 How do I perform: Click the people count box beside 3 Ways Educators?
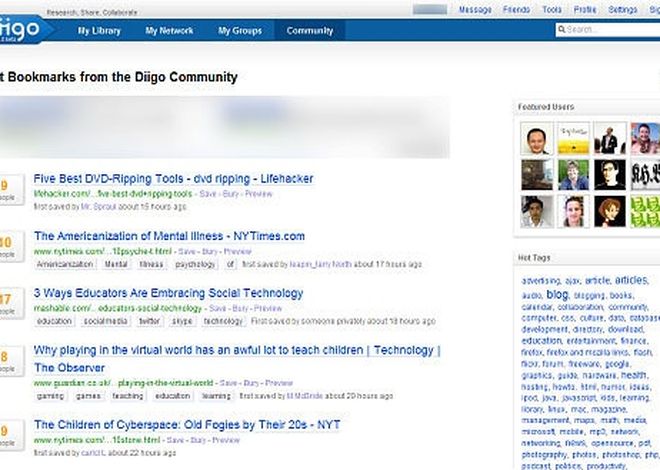11,303
